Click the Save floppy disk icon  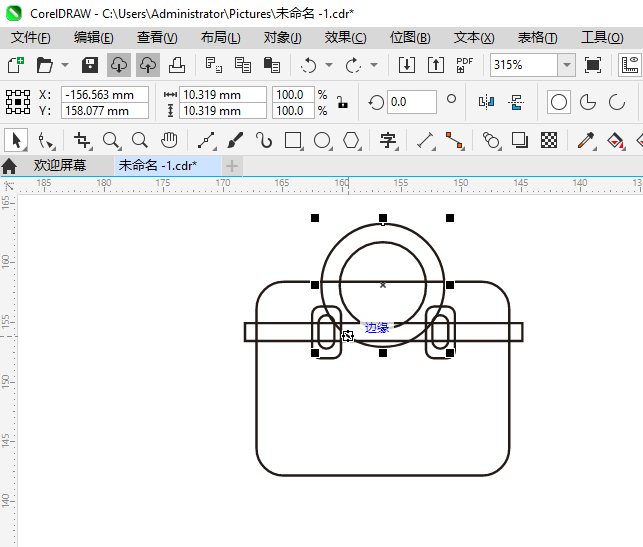coord(89,65)
